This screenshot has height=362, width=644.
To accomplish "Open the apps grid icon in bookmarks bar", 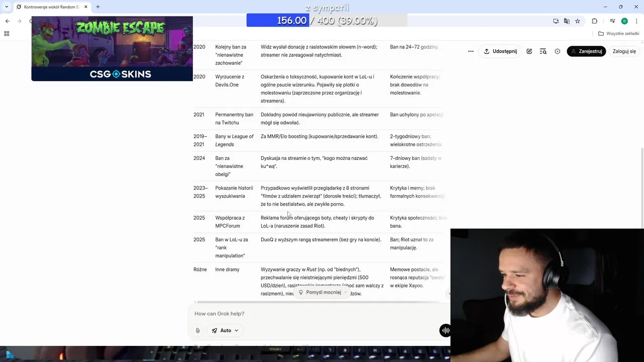I will point(7,34).
